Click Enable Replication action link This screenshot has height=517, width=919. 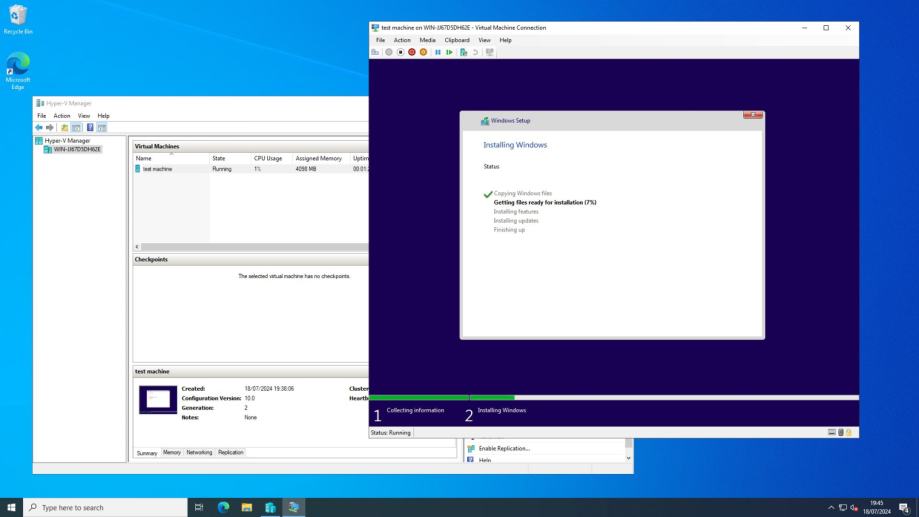[x=503, y=448]
